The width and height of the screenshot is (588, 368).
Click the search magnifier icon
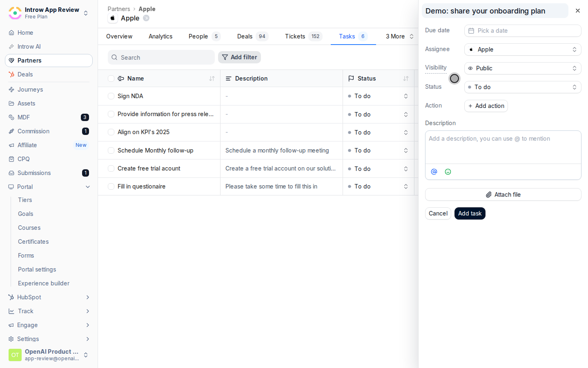114,58
